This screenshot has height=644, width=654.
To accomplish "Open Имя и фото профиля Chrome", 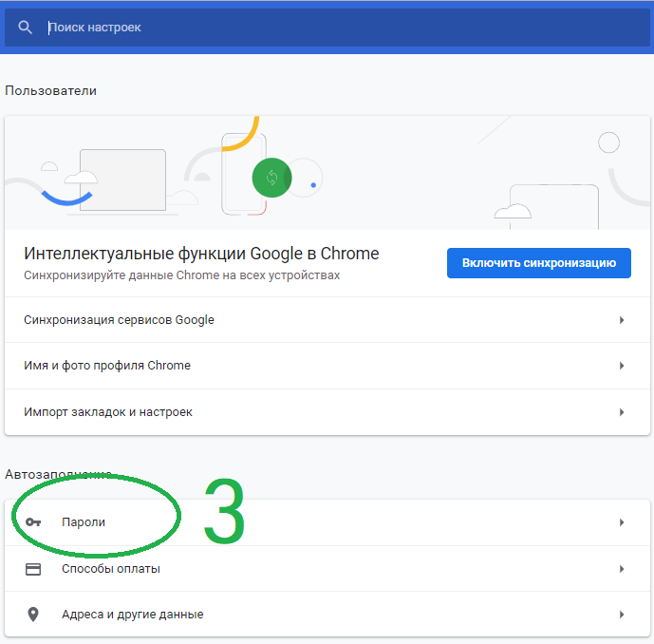I will [327, 366].
